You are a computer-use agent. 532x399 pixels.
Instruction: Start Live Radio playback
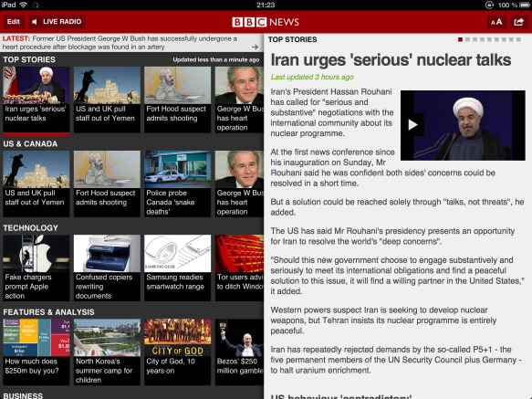click(57, 22)
